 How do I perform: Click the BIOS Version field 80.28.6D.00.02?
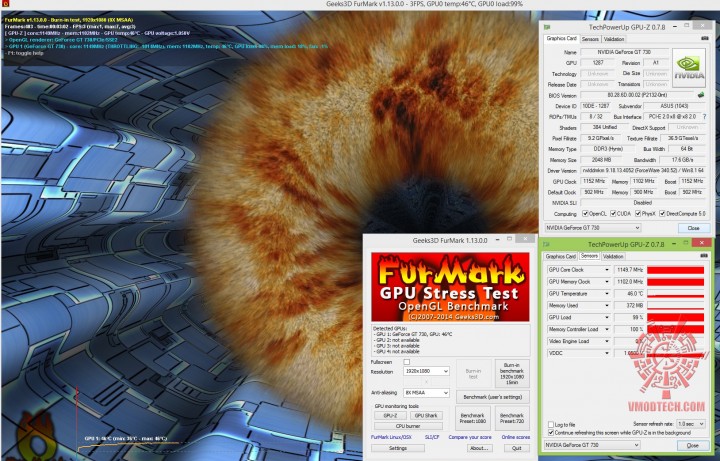638,96
